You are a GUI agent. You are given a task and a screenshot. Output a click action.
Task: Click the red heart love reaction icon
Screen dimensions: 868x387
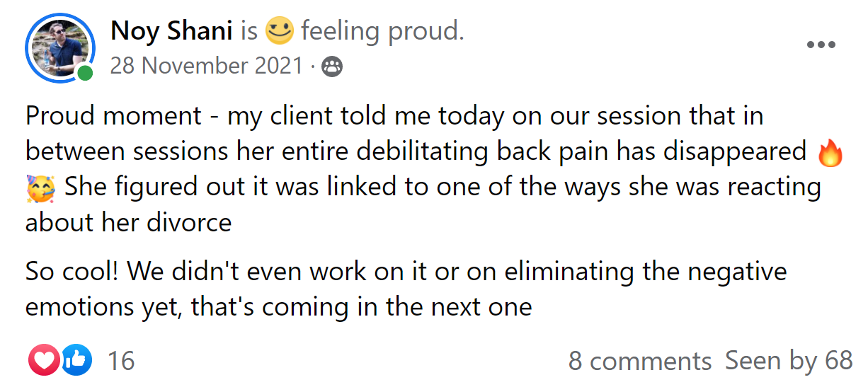point(44,361)
